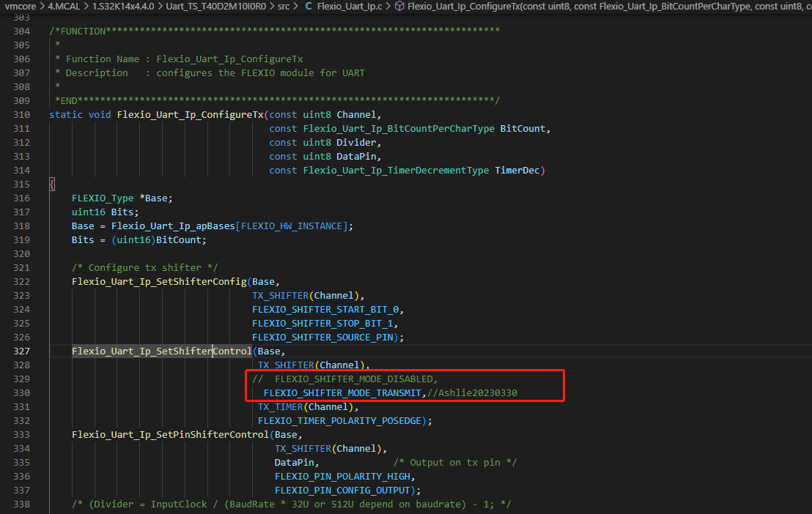Click line number 310 in the gutter

click(x=23, y=114)
